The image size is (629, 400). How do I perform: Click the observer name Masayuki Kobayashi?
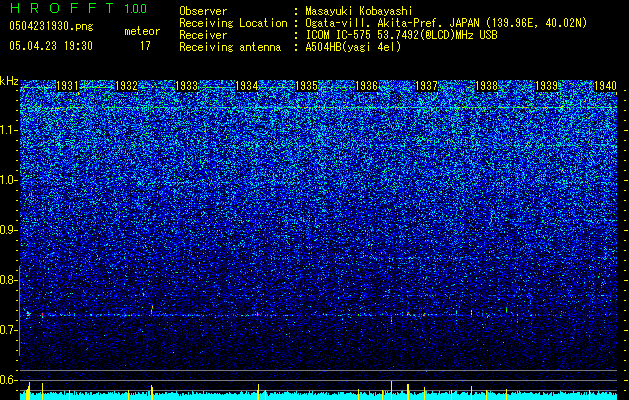pos(359,11)
